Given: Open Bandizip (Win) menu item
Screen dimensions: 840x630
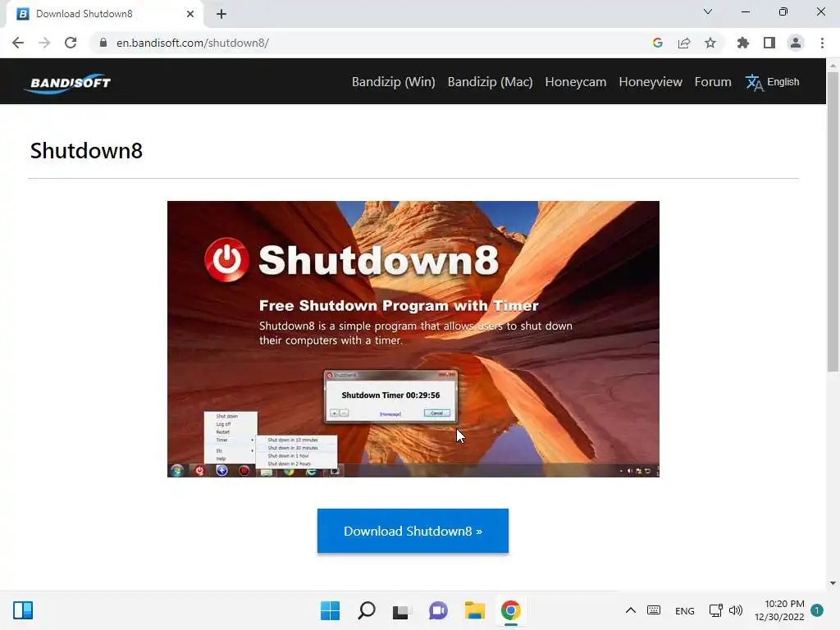Looking at the screenshot, I should pos(393,82).
